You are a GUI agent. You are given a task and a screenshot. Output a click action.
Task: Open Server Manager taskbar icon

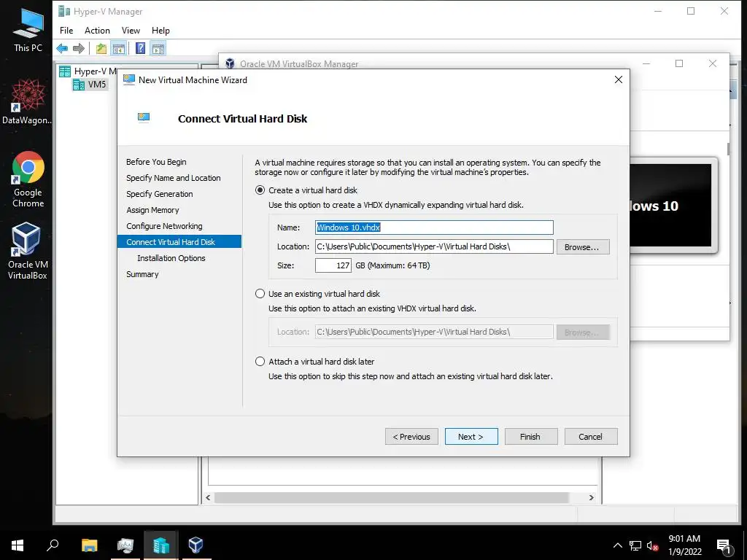(125, 545)
